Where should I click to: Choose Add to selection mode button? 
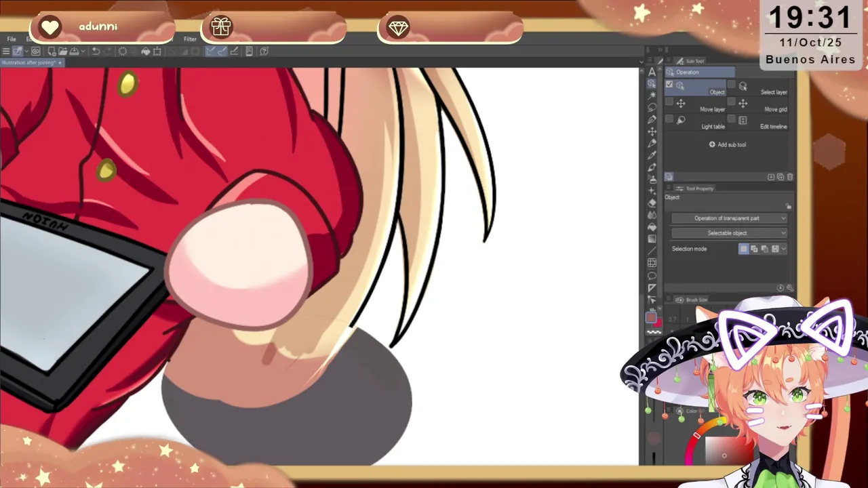coord(754,249)
